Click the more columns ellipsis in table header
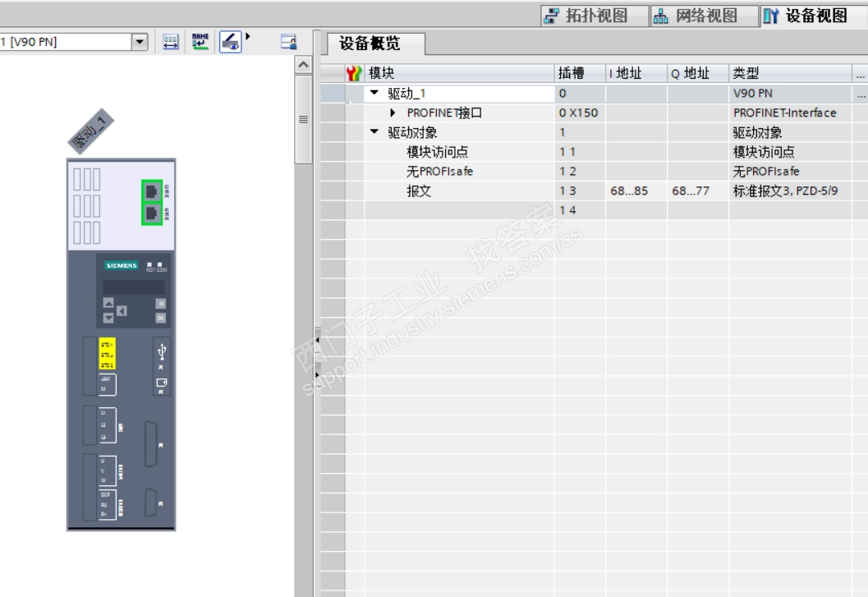The height and width of the screenshot is (597, 868). tap(860, 74)
